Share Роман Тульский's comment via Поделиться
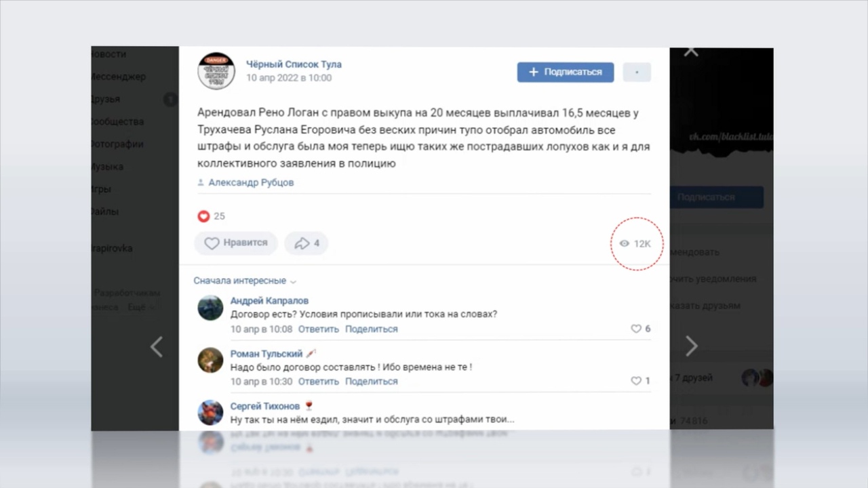Viewport: 868px width, 488px height. pyautogui.click(x=371, y=381)
